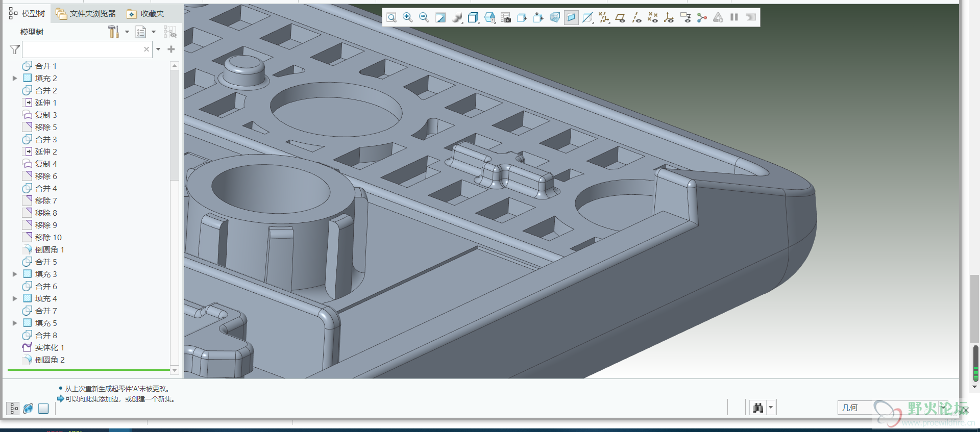Toggle datum plane display

pos(620,18)
